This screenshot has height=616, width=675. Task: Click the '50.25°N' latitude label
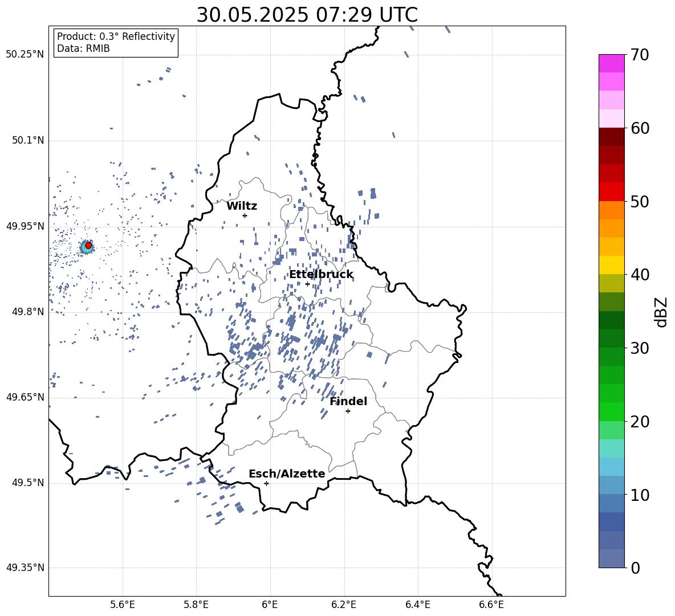point(25,55)
